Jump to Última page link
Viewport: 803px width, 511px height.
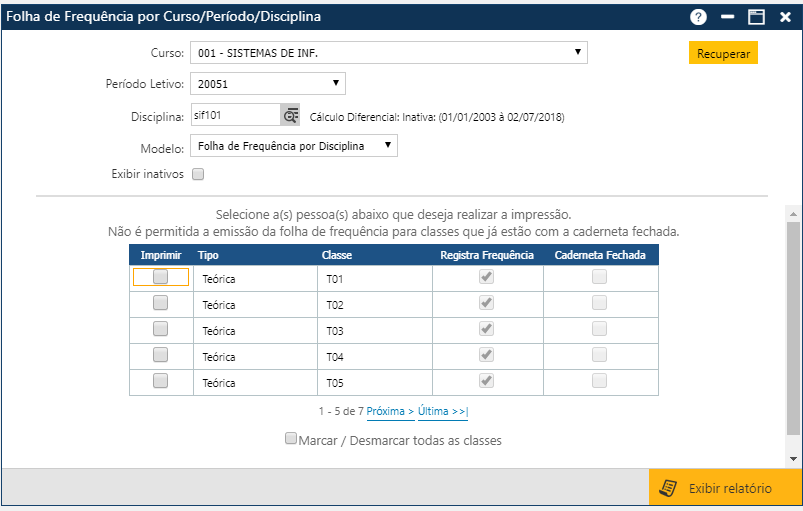point(442,412)
